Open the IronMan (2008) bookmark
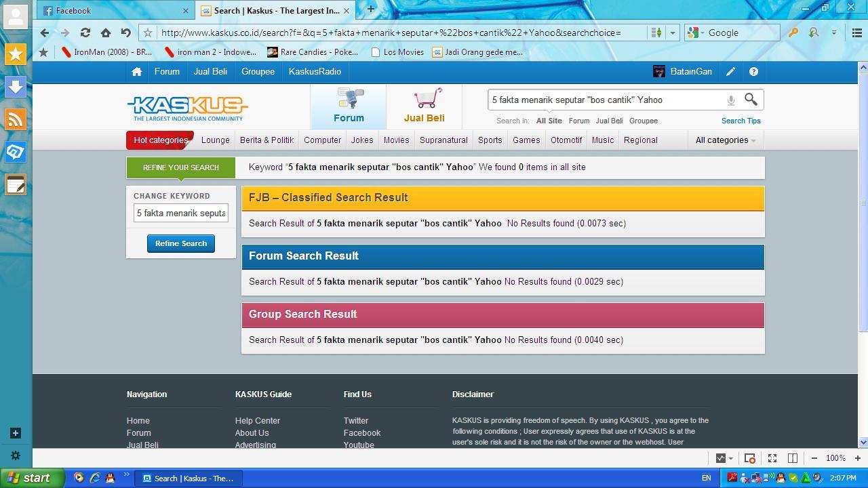Image resolution: width=868 pixels, height=488 pixels. 107,52
